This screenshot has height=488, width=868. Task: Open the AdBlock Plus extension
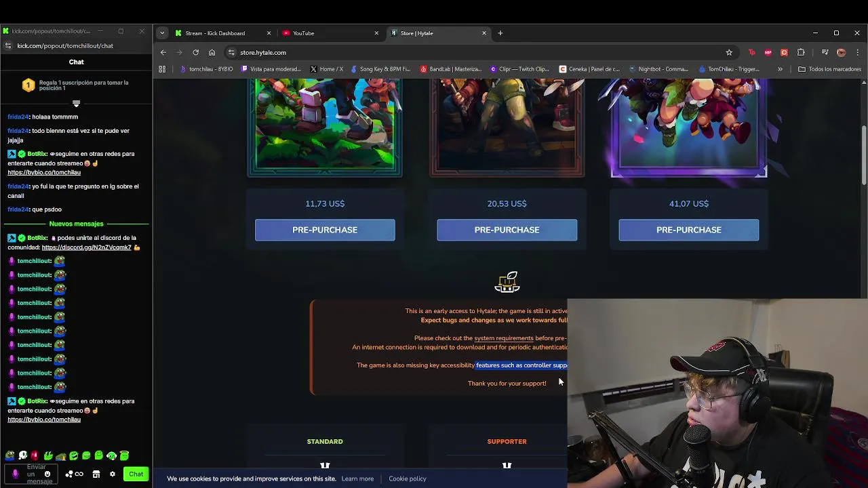768,52
